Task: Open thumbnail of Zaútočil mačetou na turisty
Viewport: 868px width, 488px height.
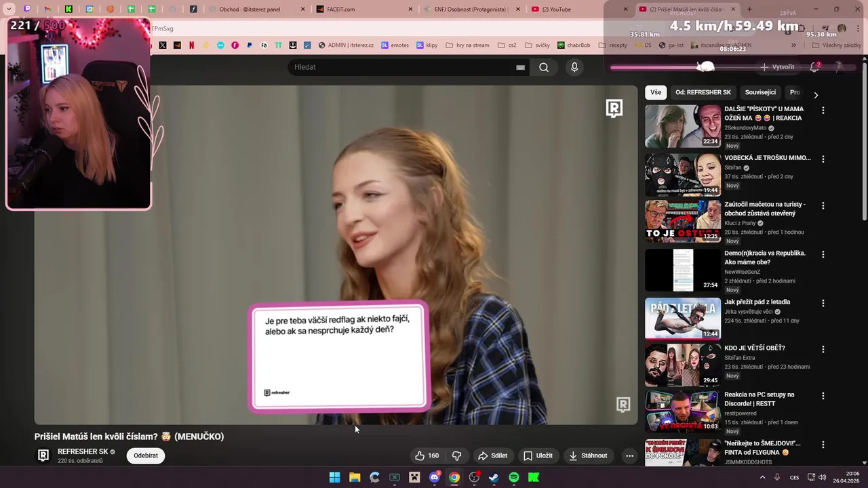Action: 683,221
